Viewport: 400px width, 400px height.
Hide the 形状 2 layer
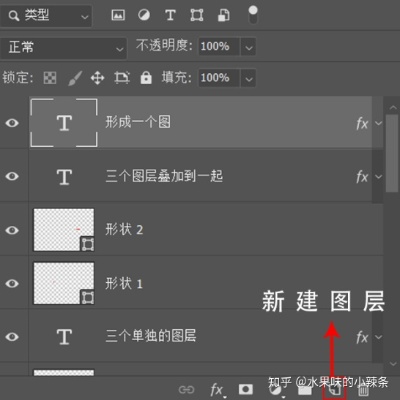pyautogui.click(x=12, y=230)
